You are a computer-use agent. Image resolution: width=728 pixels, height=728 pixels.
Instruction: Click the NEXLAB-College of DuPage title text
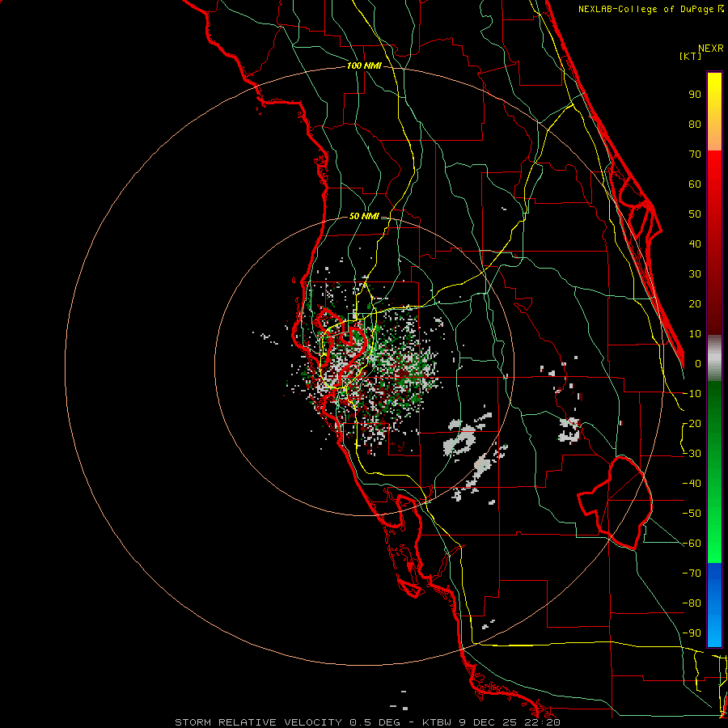(x=650, y=9)
